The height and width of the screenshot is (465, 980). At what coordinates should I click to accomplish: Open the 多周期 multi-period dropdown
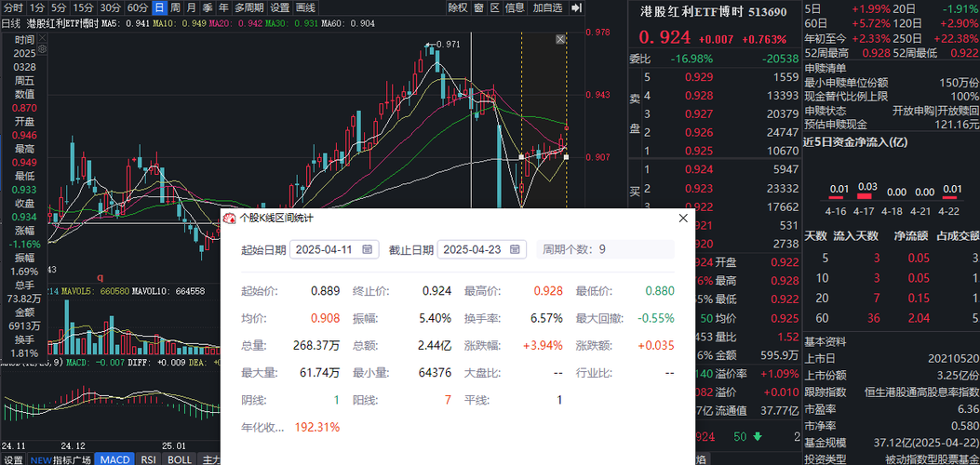(x=248, y=7)
